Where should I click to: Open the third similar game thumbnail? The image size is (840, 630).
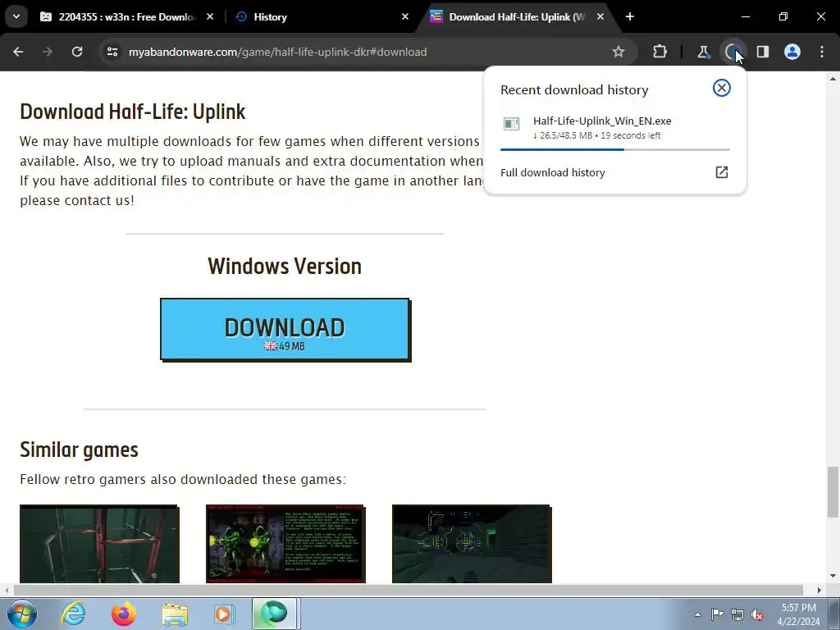(x=472, y=544)
